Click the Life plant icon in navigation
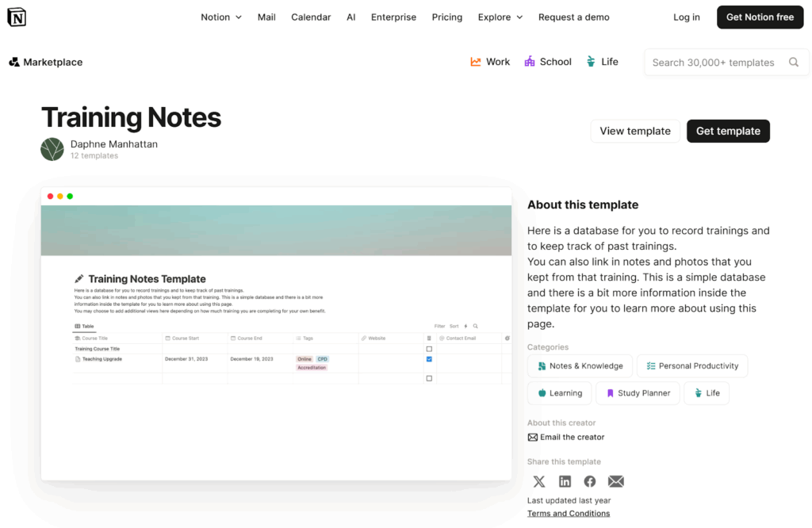This screenshot has width=812, height=528. (x=591, y=62)
